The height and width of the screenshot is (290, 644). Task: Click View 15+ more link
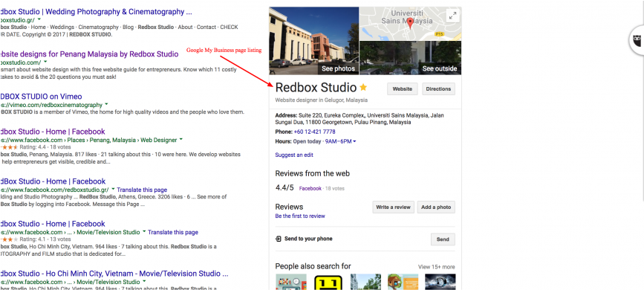(x=436, y=267)
